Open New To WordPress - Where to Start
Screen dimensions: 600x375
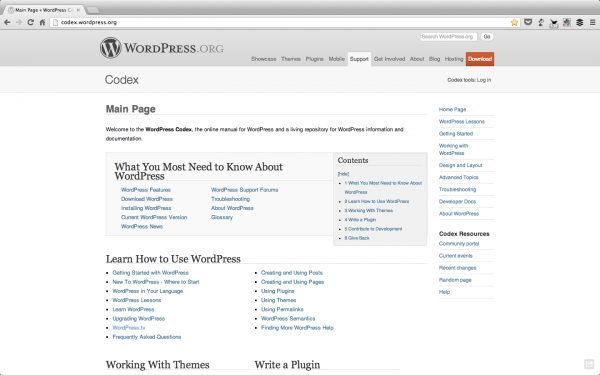click(x=156, y=282)
